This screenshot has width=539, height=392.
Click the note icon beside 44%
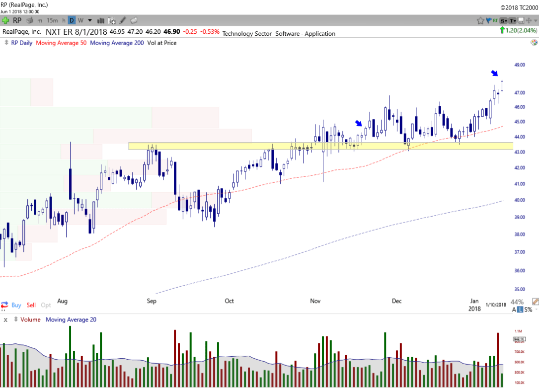[535, 302]
